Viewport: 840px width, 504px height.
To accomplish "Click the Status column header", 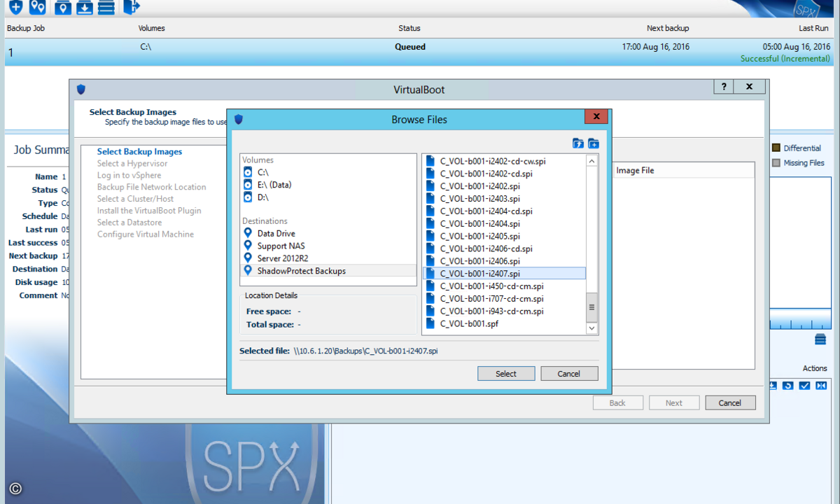I will pos(409,29).
